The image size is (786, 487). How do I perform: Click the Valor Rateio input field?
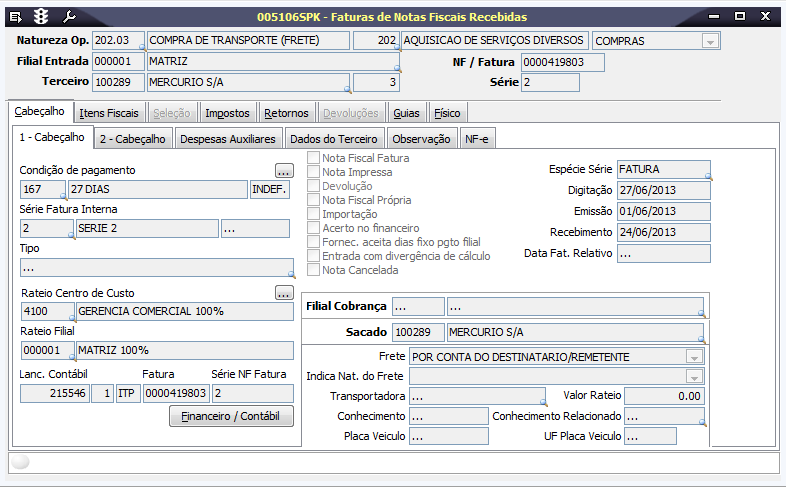665,396
